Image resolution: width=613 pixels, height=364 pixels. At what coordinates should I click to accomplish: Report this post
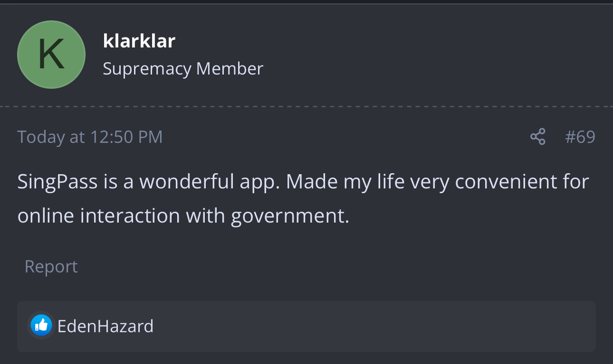51,267
